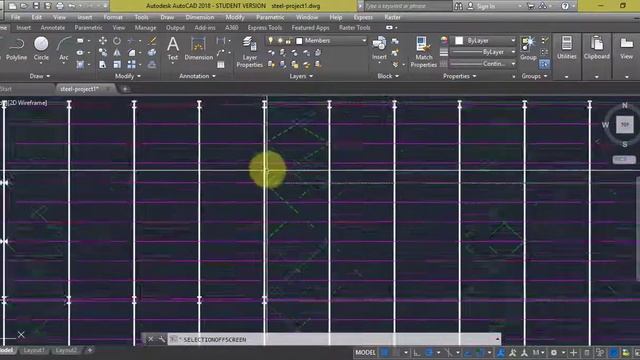
Task: Insert a Table from Annotation panel
Action: 221,64
